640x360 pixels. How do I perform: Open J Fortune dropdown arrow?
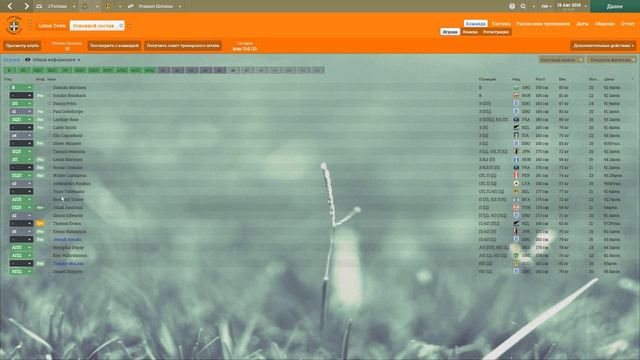[x=74, y=6]
